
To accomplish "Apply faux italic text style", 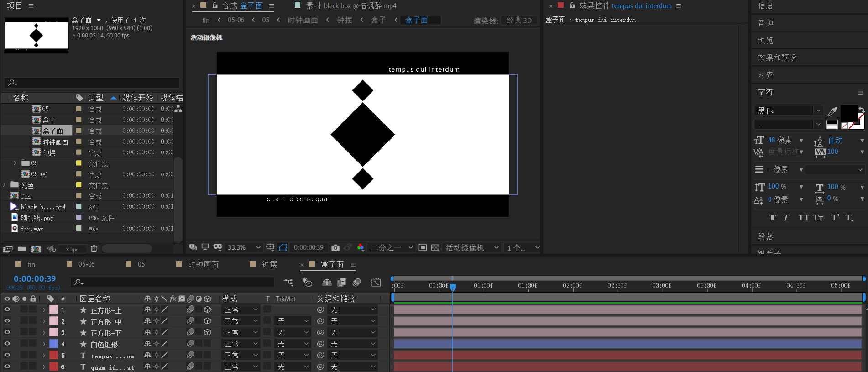I will [x=786, y=218].
